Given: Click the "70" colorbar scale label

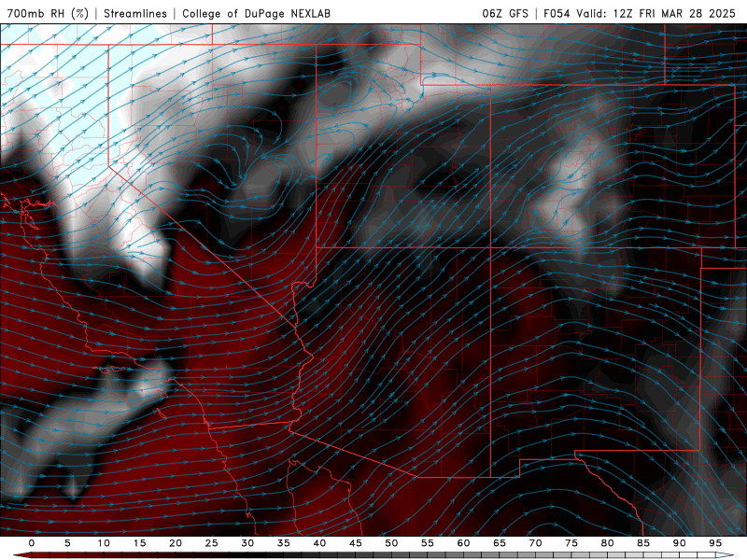Looking at the screenshot, I should click(535, 543).
